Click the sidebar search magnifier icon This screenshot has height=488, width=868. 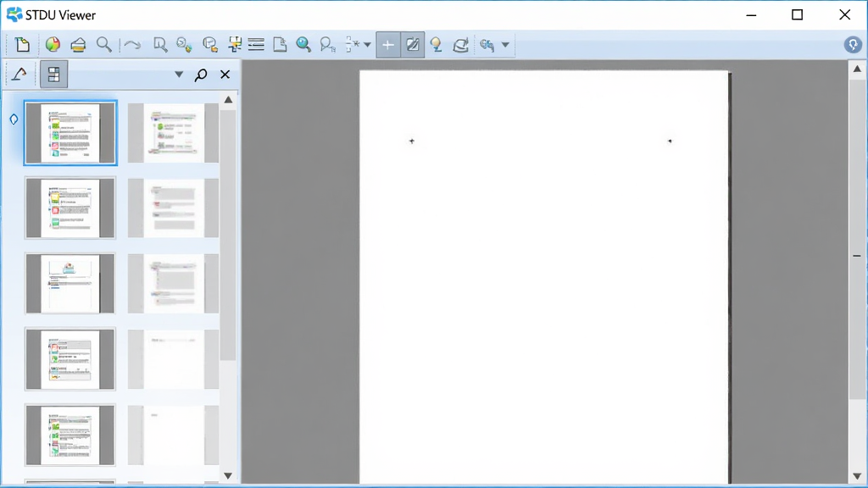201,75
